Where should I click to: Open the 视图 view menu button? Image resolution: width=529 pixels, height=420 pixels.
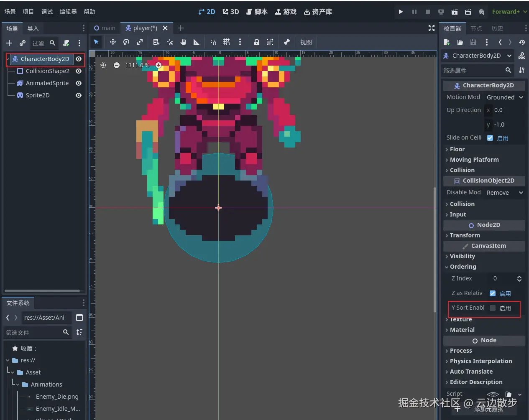click(x=306, y=42)
